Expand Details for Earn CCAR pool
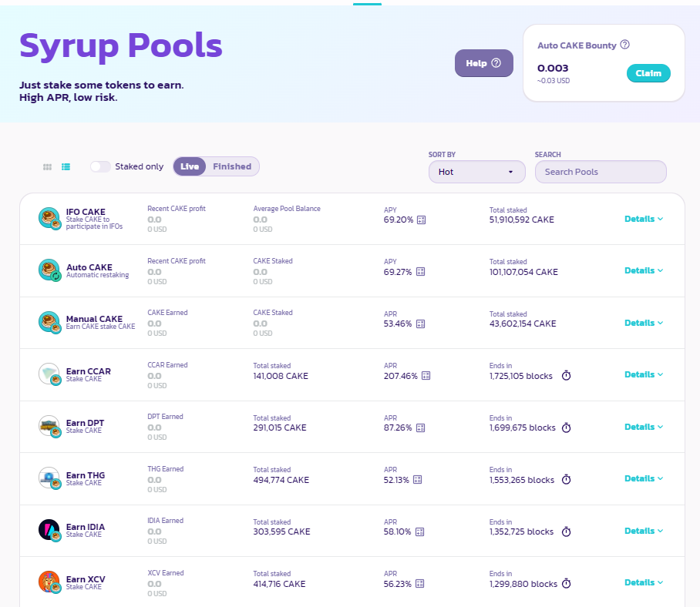 pos(644,374)
